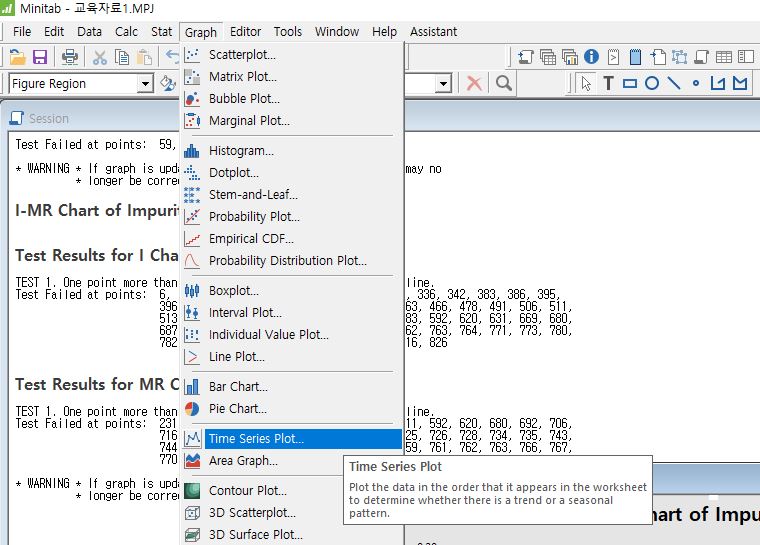760x545 pixels.
Task: Copy with the double-page icon
Action: click(x=122, y=57)
